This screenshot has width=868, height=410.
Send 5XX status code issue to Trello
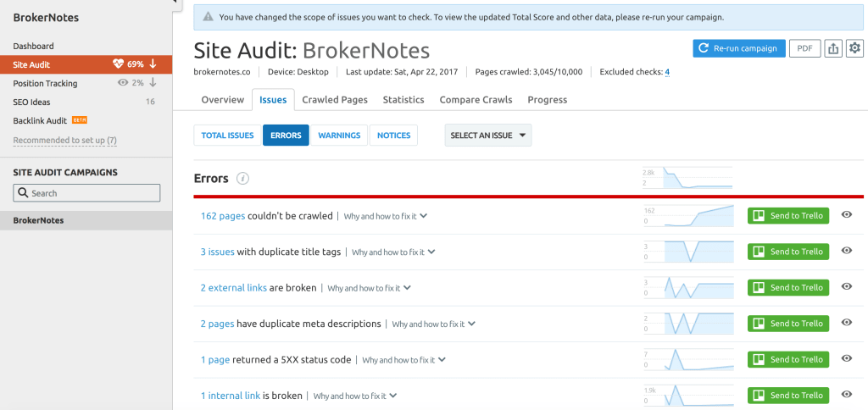coord(788,360)
